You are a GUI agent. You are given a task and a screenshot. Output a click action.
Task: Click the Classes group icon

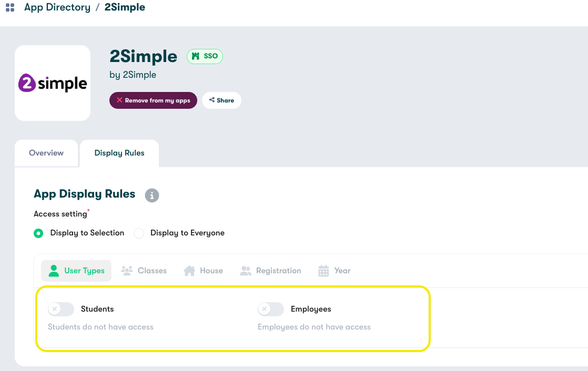pyautogui.click(x=127, y=271)
